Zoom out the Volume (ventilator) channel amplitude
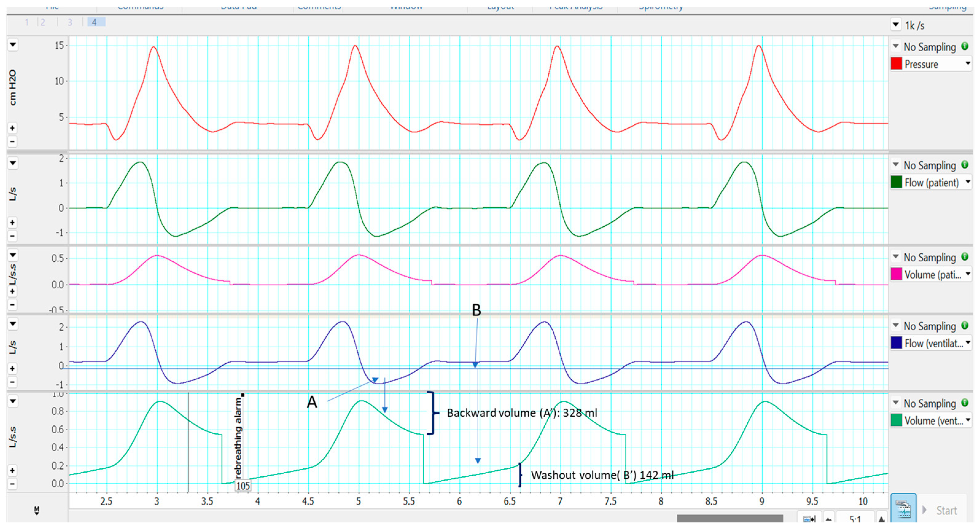The width and height of the screenshot is (980, 531). (x=13, y=484)
